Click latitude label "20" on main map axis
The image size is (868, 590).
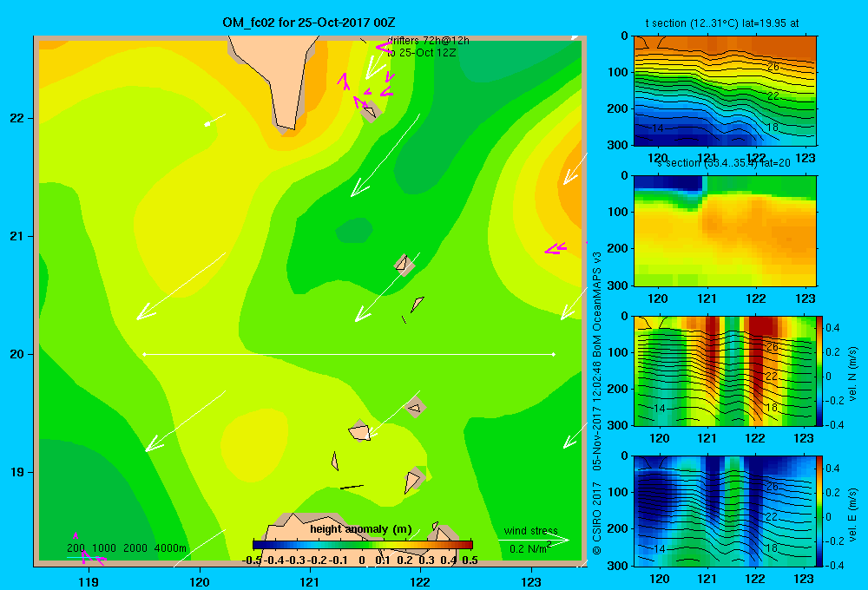click(16, 354)
